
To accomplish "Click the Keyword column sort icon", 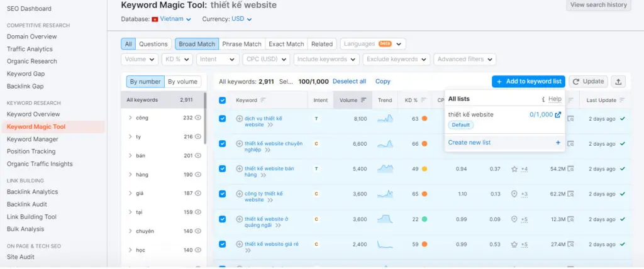I will [x=263, y=100].
